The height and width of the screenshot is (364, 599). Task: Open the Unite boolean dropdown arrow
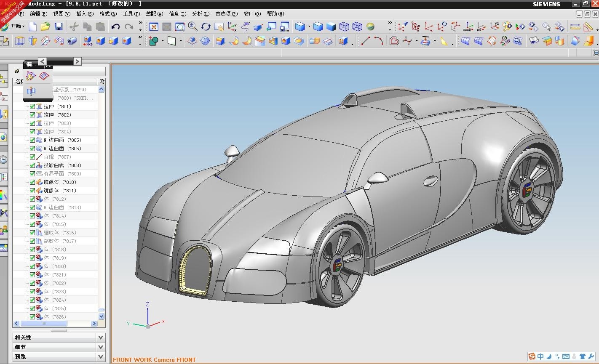pyautogui.click(x=163, y=41)
